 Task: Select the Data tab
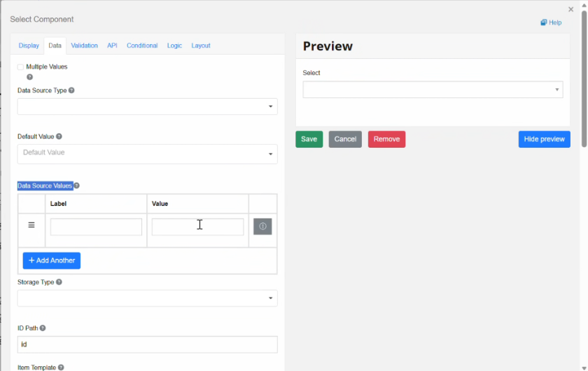55,45
